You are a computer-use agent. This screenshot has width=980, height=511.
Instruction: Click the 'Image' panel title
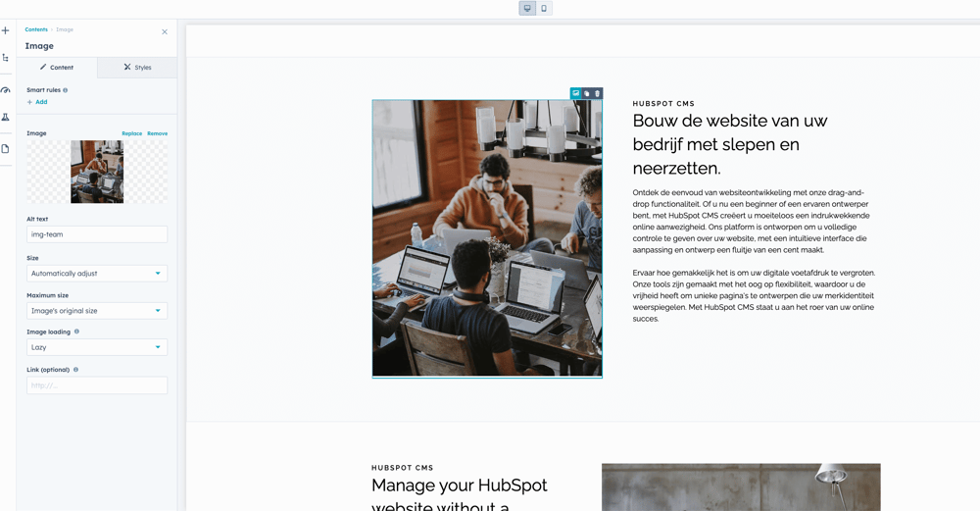click(x=39, y=46)
